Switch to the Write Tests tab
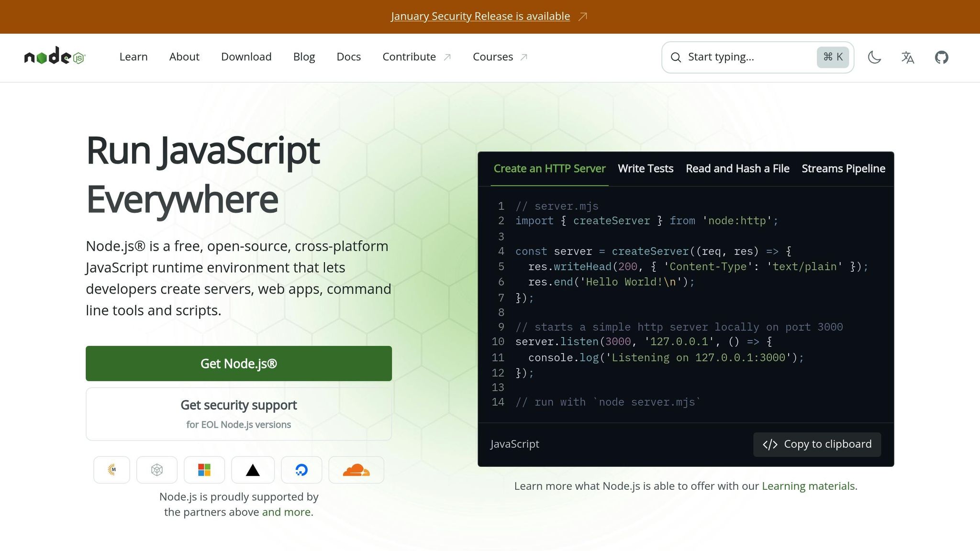This screenshot has width=980, height=551. tap(645, 168)
